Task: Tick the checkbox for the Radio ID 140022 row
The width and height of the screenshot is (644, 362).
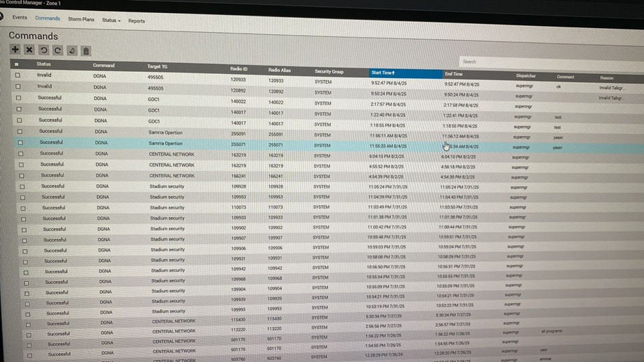Action: click(x=18, y=98)
